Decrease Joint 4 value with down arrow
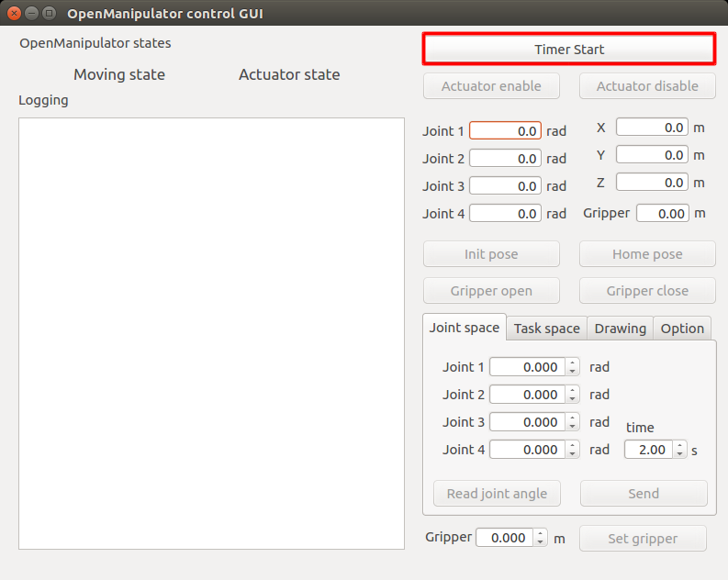Image resolution: width=728 pixels, height=580 pixels. coord(573,454)
